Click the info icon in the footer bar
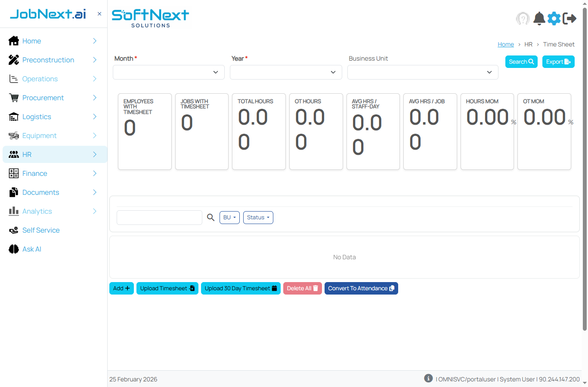Image resolution: width=588 pixels, height=387 pixels. pyautogui.click(x=428, y=378)
